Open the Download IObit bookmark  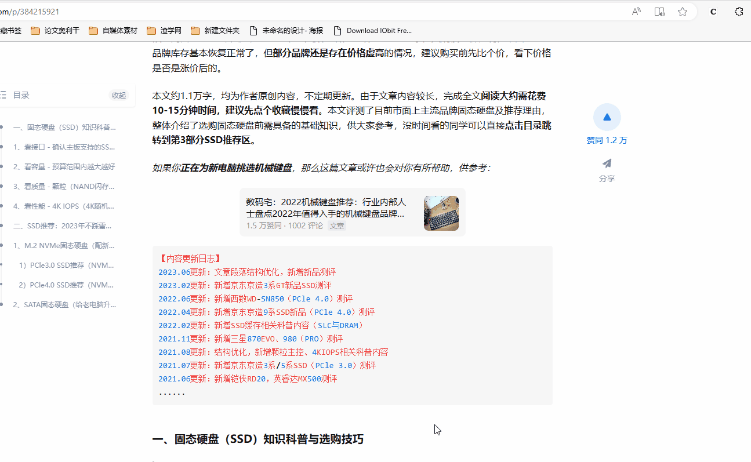click(x=372, y=31)
